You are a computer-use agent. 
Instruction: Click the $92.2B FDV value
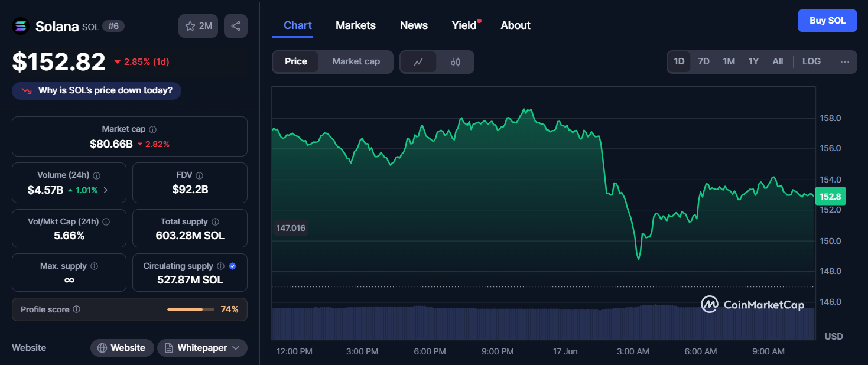point(190,190)
